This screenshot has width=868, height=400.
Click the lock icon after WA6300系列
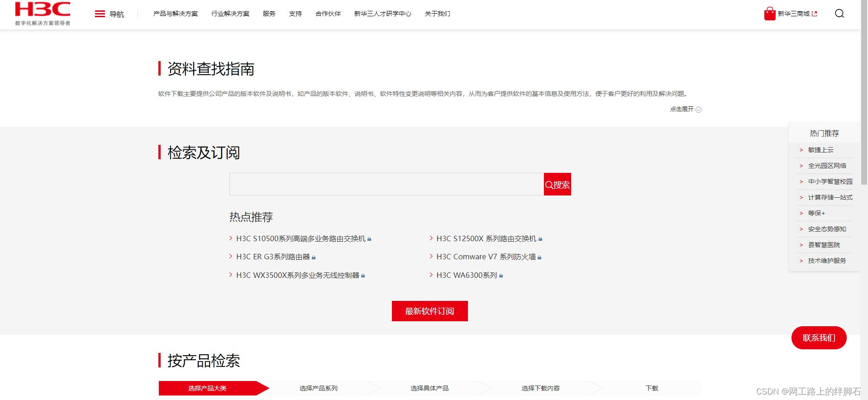[x=501, y=276]
